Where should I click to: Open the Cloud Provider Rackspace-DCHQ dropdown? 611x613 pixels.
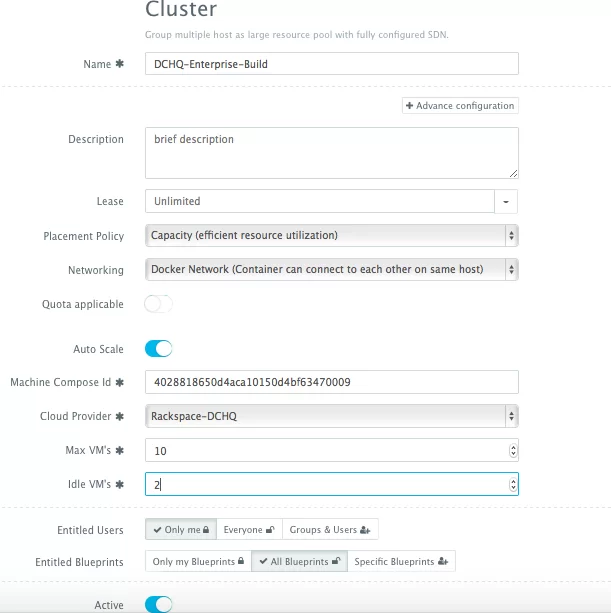pos(331,416)
